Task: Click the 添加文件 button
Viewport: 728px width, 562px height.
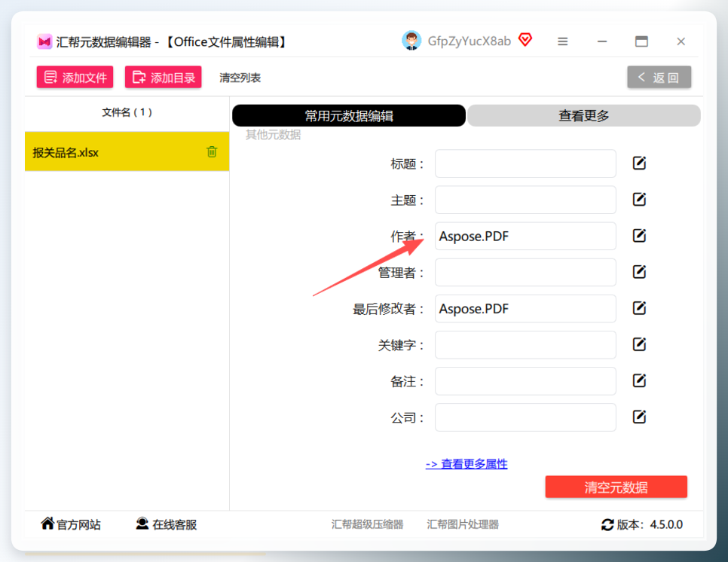Action: pos(75,77)
